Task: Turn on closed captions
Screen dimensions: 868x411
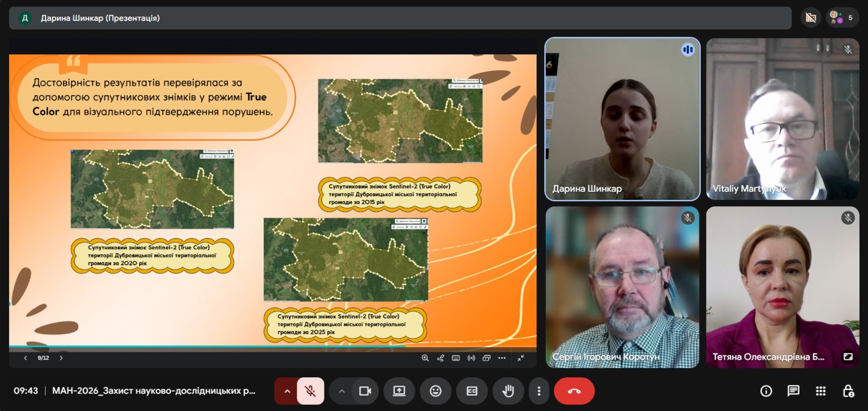Action: pos(471,391)
